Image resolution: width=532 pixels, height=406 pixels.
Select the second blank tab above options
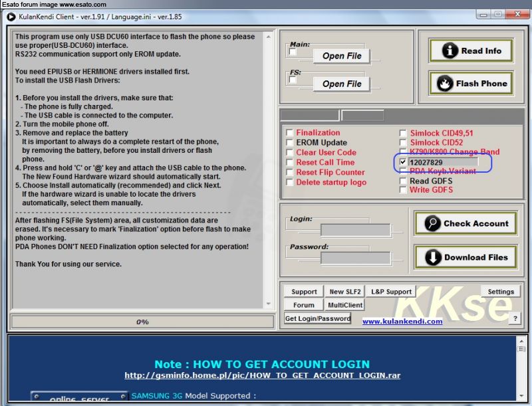363,115
